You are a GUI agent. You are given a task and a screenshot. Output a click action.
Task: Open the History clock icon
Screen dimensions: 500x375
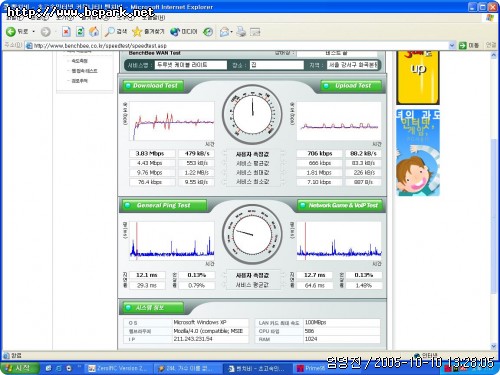click(208, 32)
